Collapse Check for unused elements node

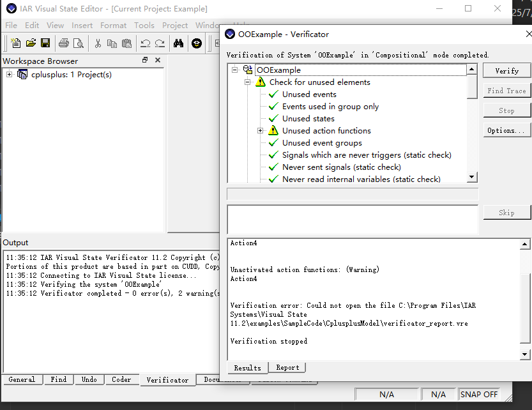pyautogui.click(x=248, y=82)
